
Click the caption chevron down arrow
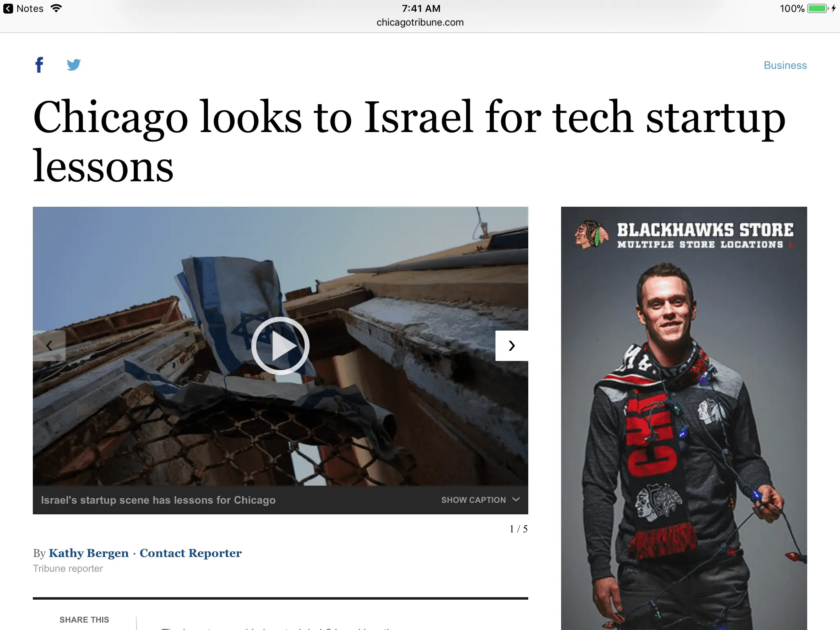point(516,499)
